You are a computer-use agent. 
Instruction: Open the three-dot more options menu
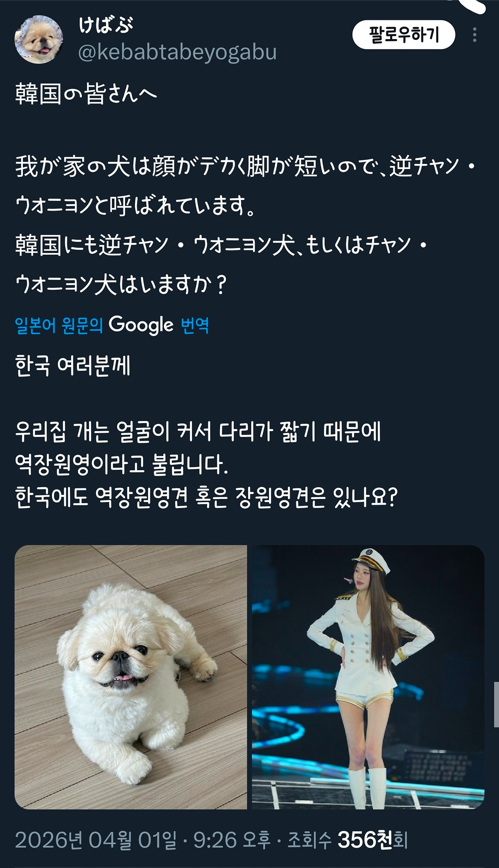pos(474,35)
